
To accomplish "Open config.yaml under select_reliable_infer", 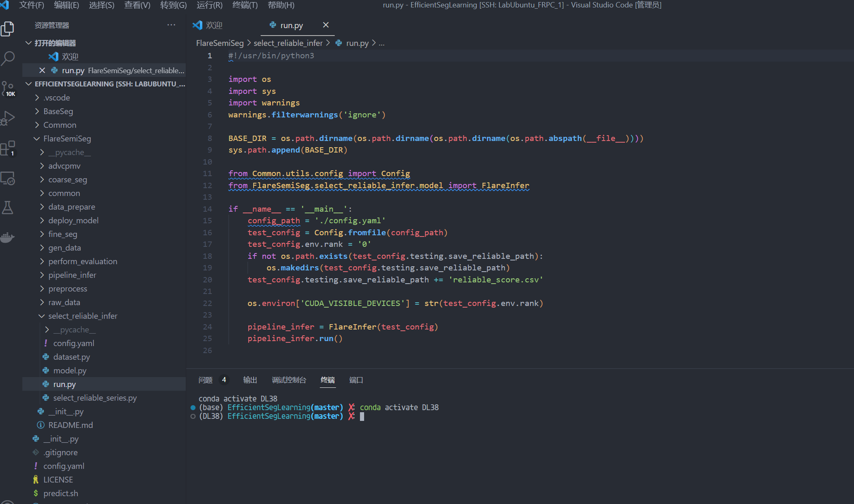I will click(x=74, y=343).
